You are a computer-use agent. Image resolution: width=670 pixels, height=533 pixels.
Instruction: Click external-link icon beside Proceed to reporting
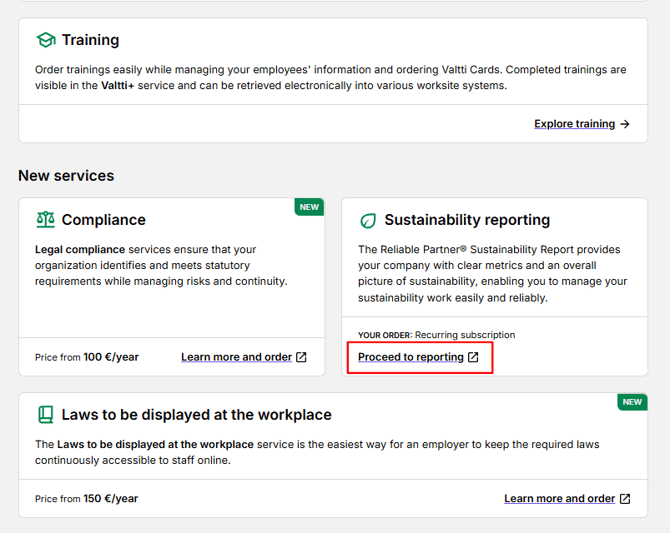click(474, 357)
